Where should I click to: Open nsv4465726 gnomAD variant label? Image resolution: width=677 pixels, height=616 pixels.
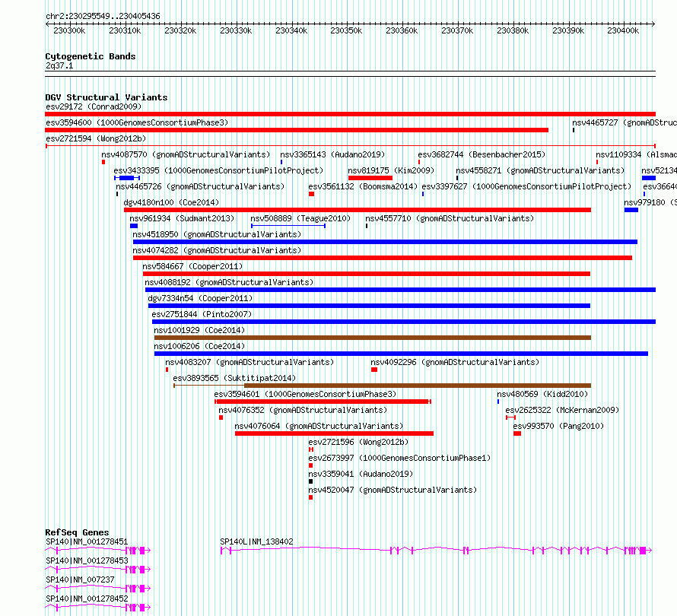pos(200,186)
